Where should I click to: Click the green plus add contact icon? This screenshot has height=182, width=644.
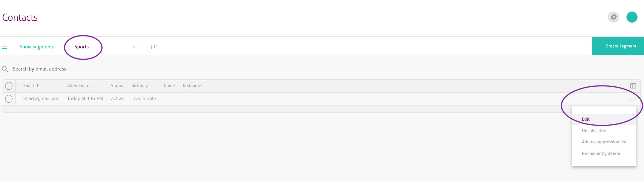pos(632,17)
